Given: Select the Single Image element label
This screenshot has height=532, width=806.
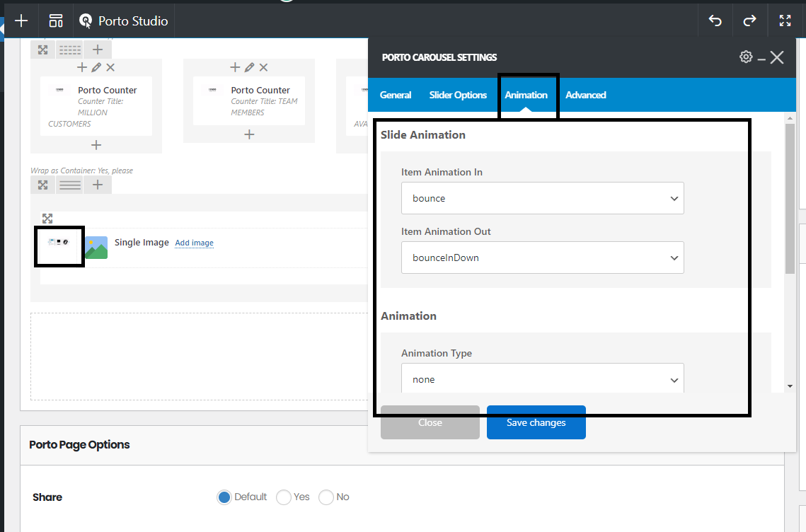Looking at the screenshot, I should 142,242.
